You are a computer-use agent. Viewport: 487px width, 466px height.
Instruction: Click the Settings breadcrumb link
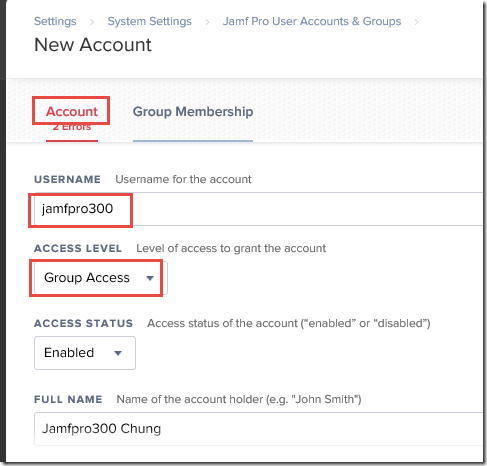[x=55, y=21]
